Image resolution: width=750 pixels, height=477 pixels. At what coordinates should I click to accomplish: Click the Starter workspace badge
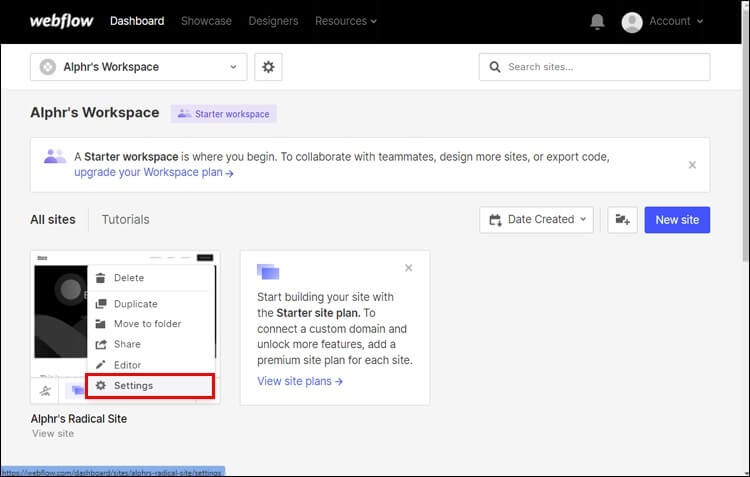(224, 114)
